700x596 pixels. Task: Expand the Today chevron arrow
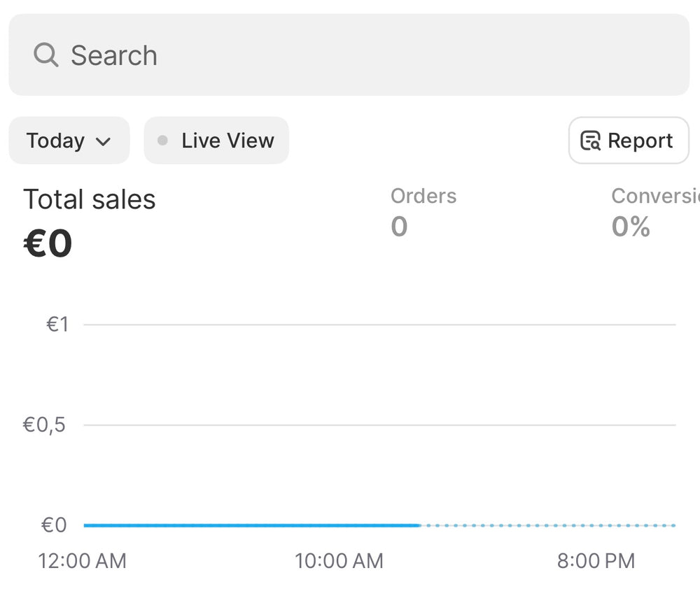pos(103,141)
